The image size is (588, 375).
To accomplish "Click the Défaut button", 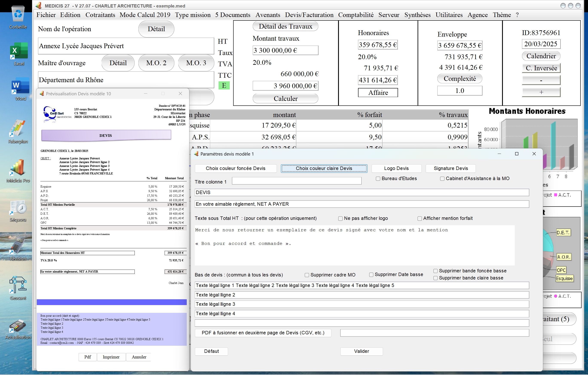I will tap(211, 351).
